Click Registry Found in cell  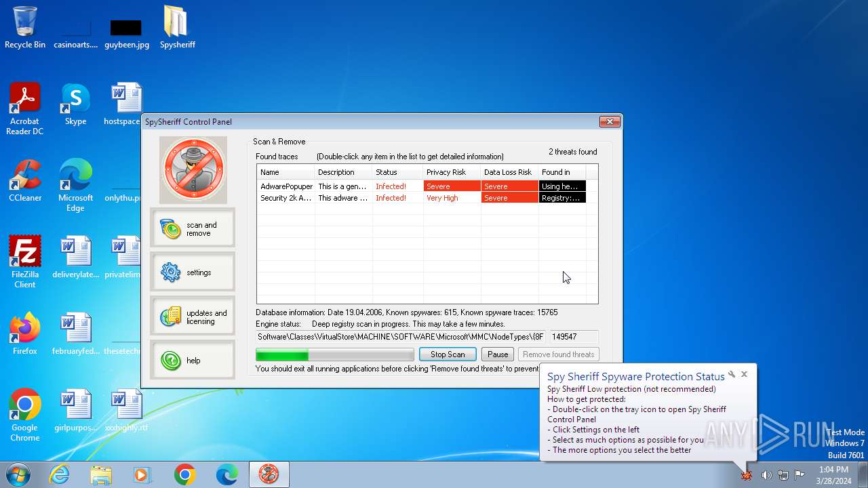click(562, 198)
